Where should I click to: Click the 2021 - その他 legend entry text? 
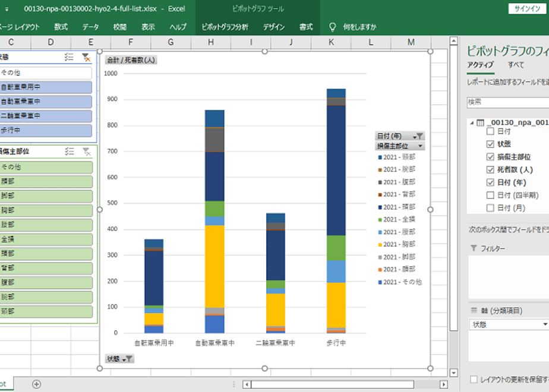(x=402, y=282)
